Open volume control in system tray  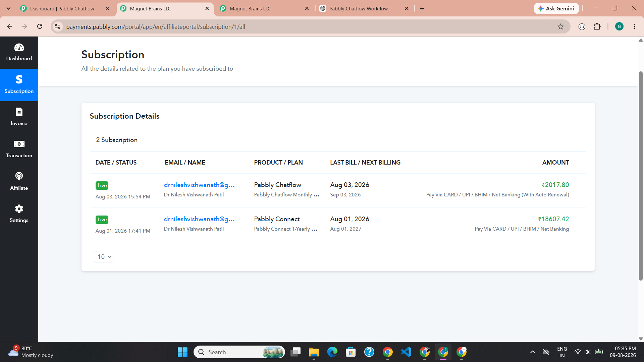(x=587, y=352)
